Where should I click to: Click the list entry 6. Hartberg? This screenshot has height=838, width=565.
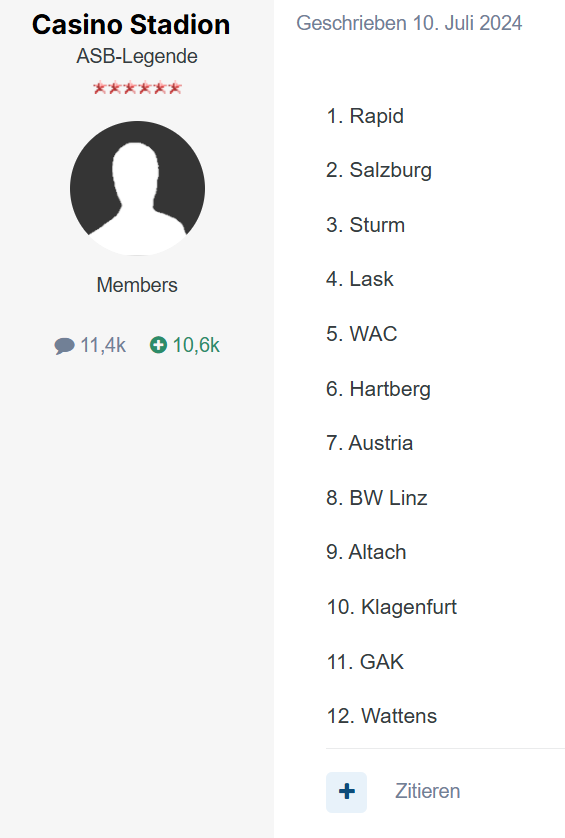378,389
